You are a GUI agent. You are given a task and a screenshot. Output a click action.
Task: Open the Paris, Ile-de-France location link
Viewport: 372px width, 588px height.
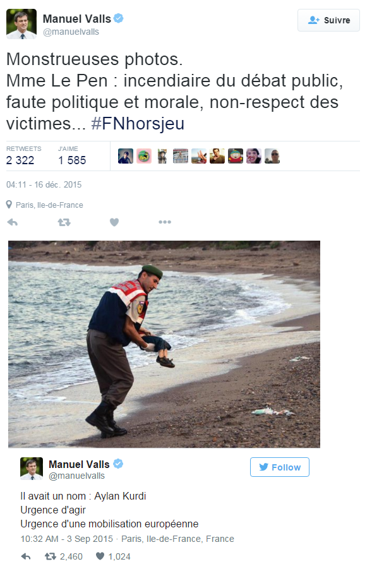click(x=49, y=205)
